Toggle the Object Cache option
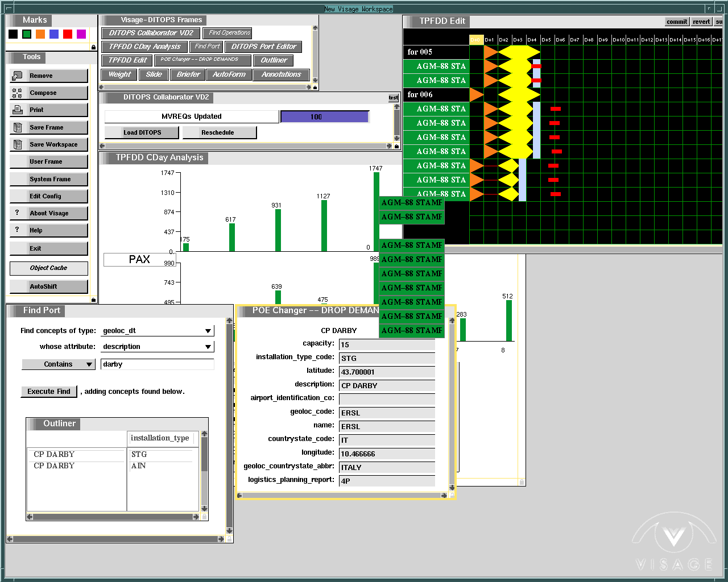Screen dimensions: 728x582 [48, 268]
